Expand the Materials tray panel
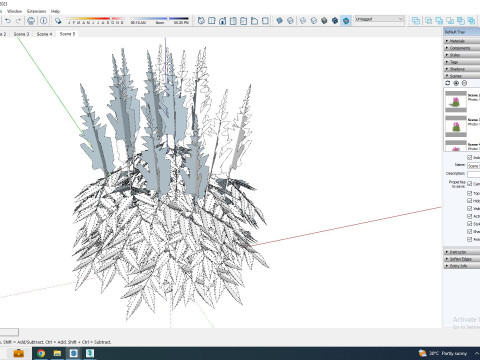Image resolution: width=480 pixels, height=360 pixels. [x=462, y=41]
